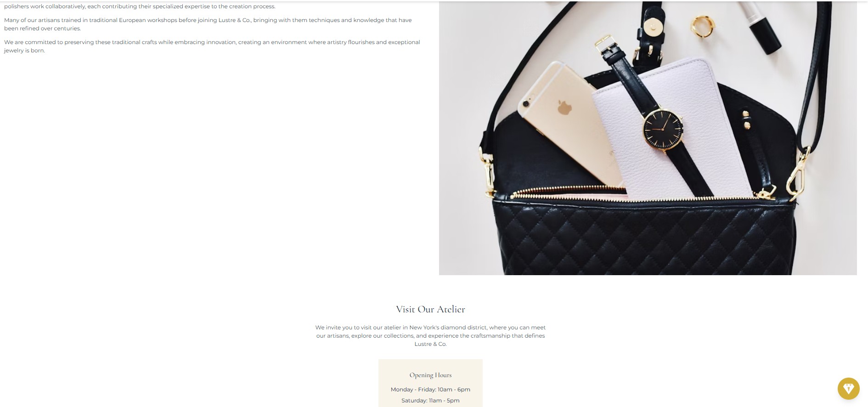Click paragraph about European workshops

(x=208, y=24)
